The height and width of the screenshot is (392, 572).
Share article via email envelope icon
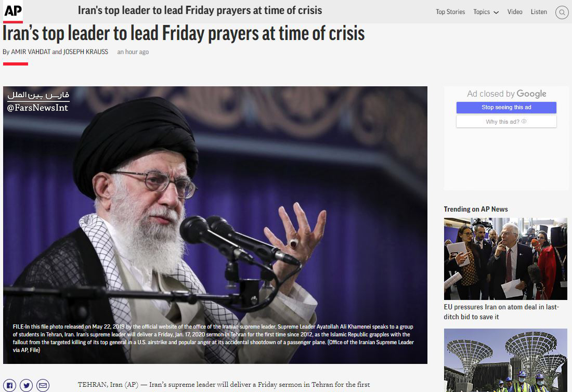click(43, 385)
